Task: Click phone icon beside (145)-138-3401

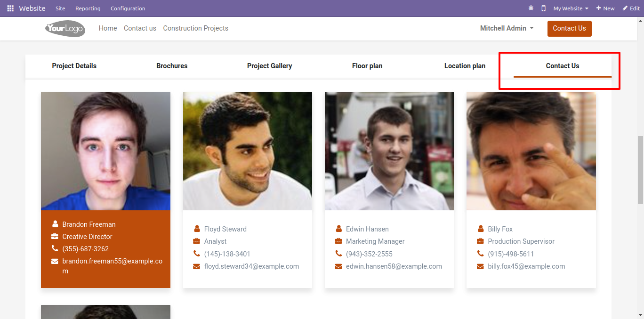Action: coord(197,254)
